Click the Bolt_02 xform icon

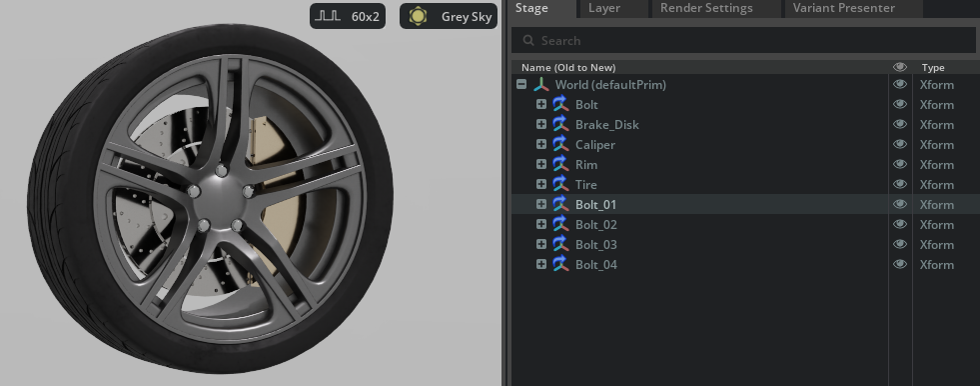560,225
